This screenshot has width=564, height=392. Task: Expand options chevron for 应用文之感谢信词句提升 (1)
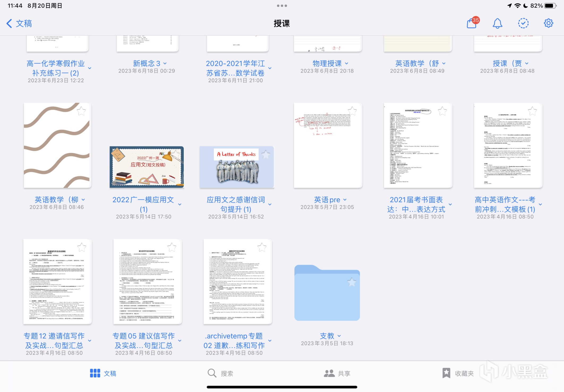coord(270,204)
